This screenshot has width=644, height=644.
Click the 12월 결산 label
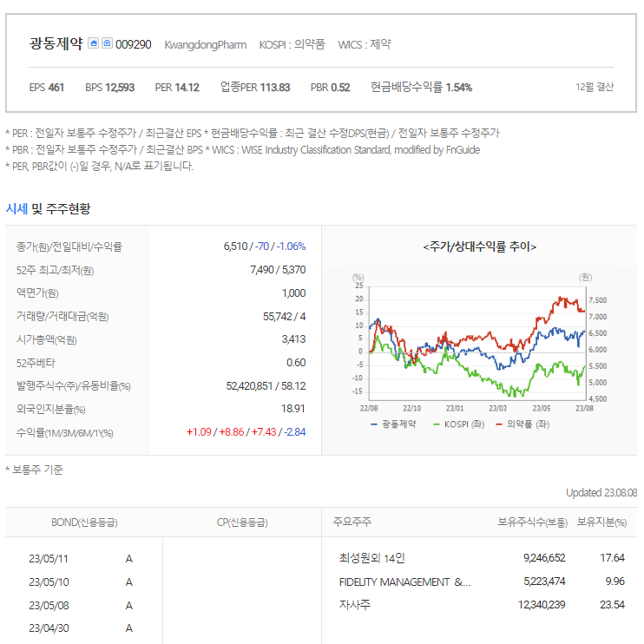595,87
